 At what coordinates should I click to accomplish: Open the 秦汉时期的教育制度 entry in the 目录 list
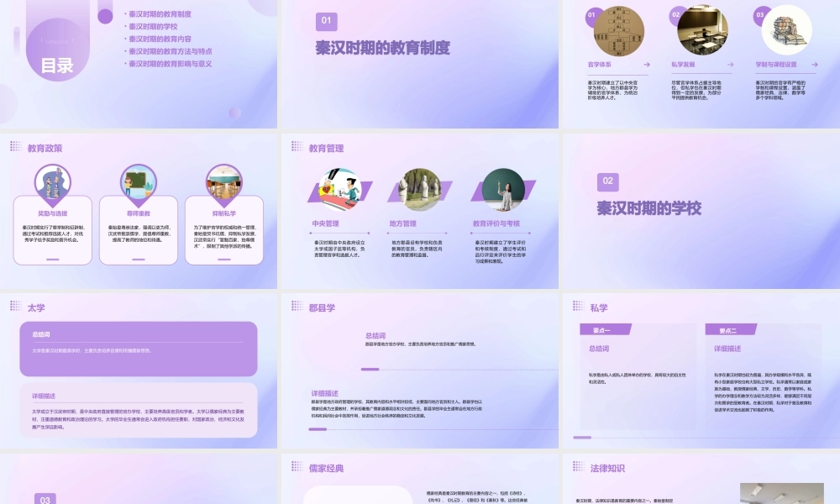[160, 14]
